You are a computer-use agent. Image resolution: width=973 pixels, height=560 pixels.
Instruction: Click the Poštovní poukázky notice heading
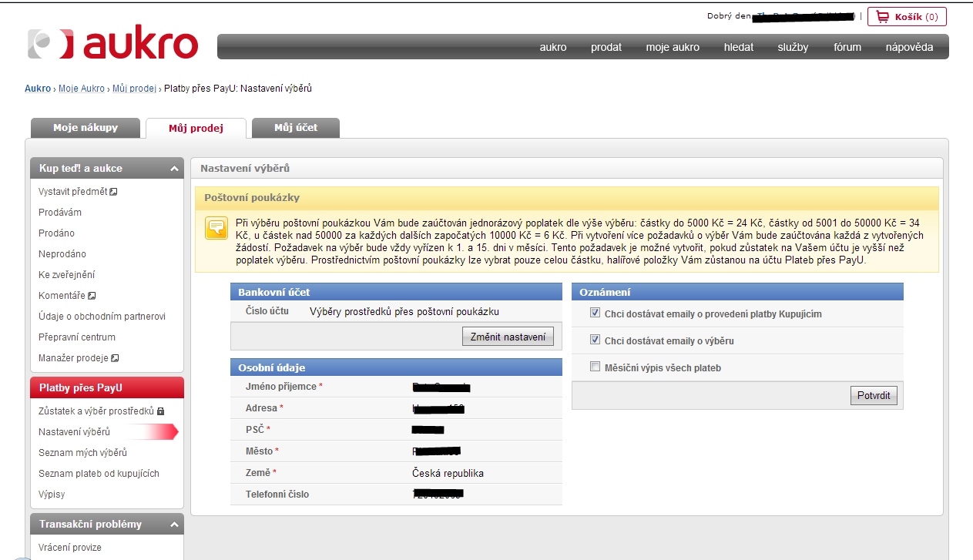pos(252,198)
